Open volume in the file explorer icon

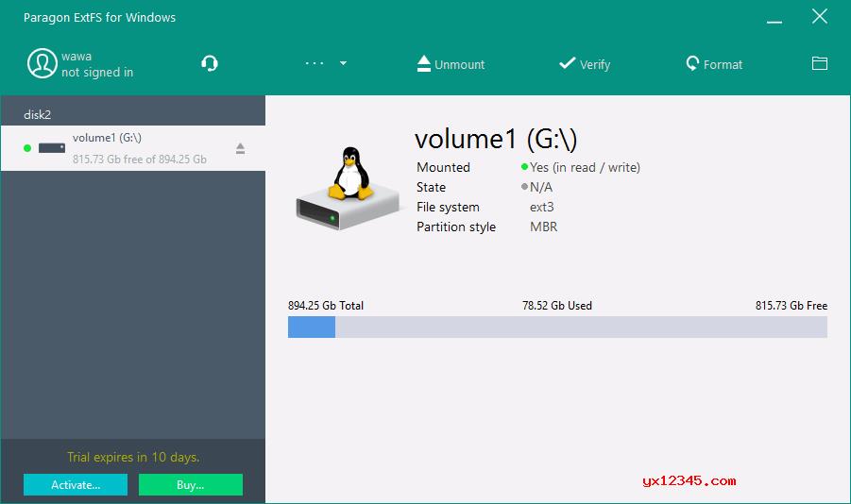point(820,63)
